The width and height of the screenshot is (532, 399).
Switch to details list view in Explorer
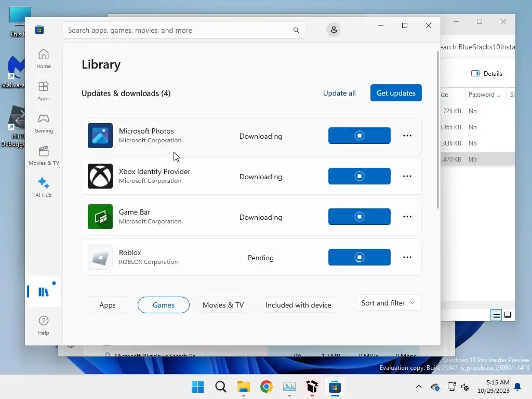pyautogui.click(x=496, y=315)
